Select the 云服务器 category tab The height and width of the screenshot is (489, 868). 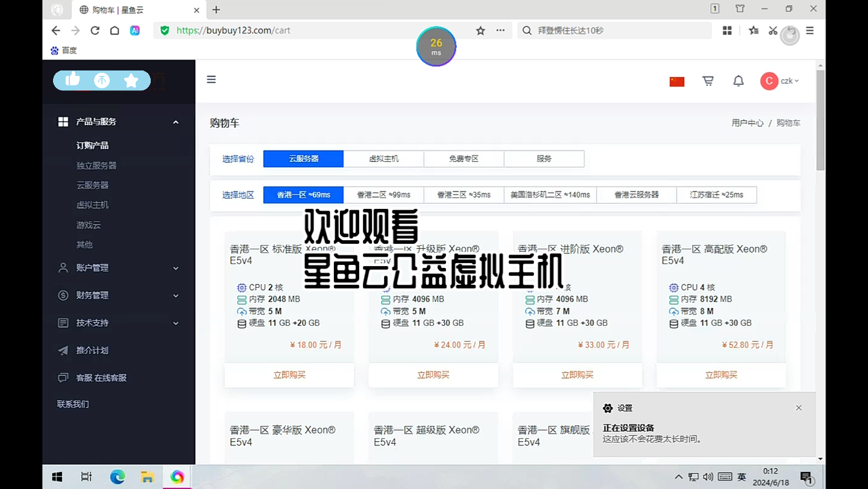pyautogui.click(x=303, y=159)
